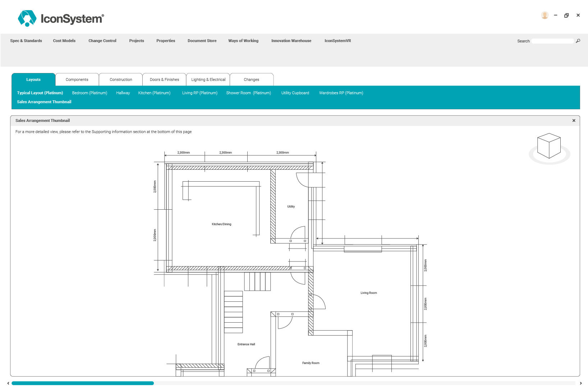The image size is (588, 387).
Task: Restore the application window
Action: click(566, 15)
